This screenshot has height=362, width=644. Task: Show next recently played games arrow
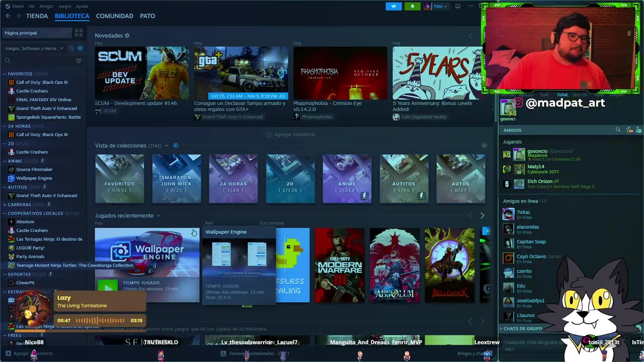pyautogui.click(x=482, y=216)
